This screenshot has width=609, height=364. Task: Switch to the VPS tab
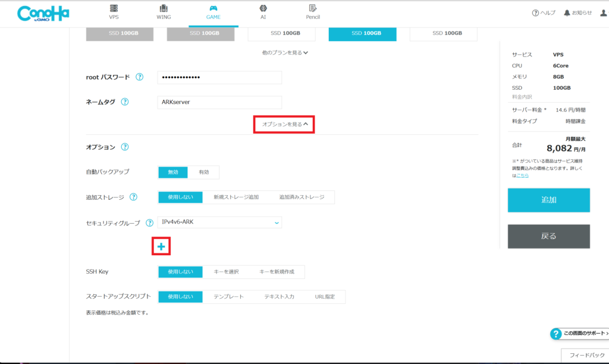pos(114,12)
